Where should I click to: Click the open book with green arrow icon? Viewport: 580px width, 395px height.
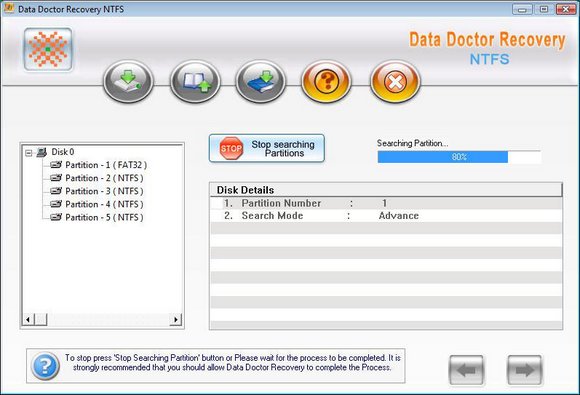[195, 82]
